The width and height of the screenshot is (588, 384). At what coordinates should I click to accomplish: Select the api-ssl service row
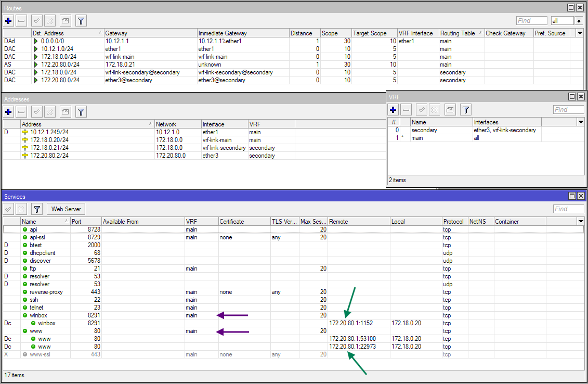click(x=293, y=237)
